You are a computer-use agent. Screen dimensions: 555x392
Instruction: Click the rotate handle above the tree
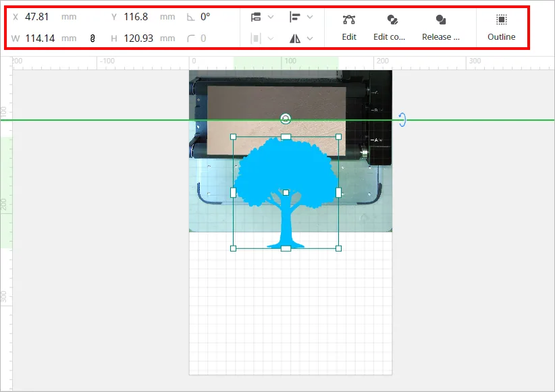point(286,119)
